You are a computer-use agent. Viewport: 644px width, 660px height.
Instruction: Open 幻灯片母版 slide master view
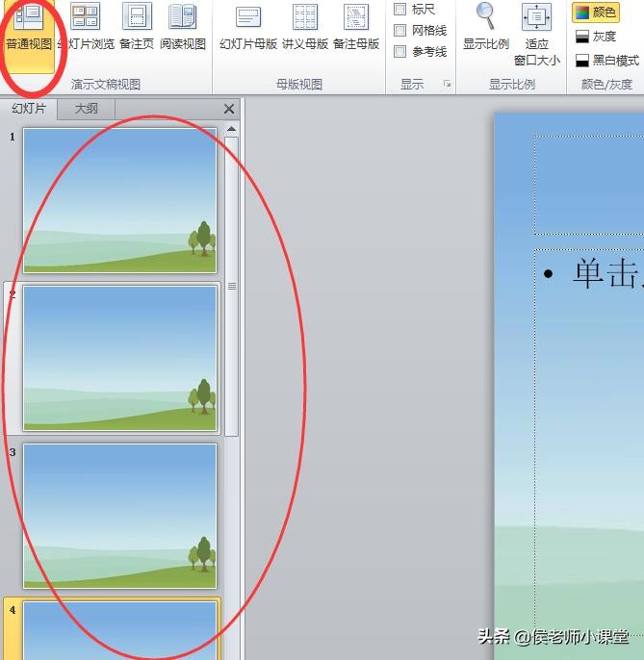click(248, 27)
